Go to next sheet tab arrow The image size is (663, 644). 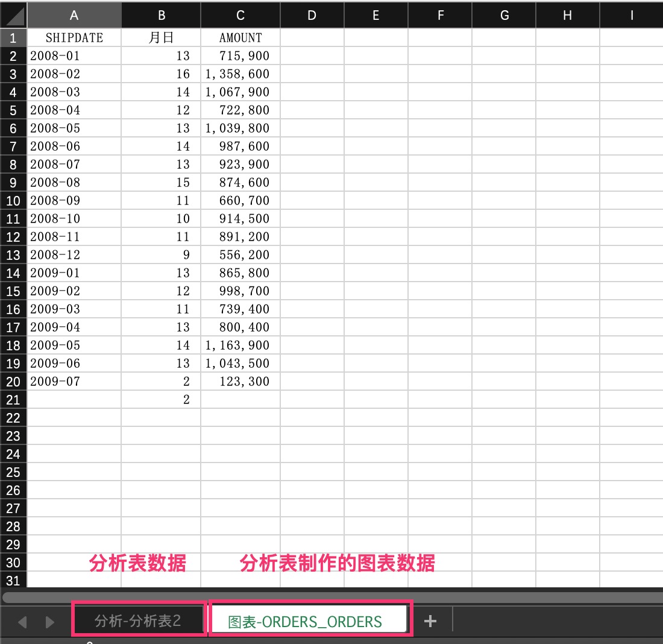click(50, 622)
